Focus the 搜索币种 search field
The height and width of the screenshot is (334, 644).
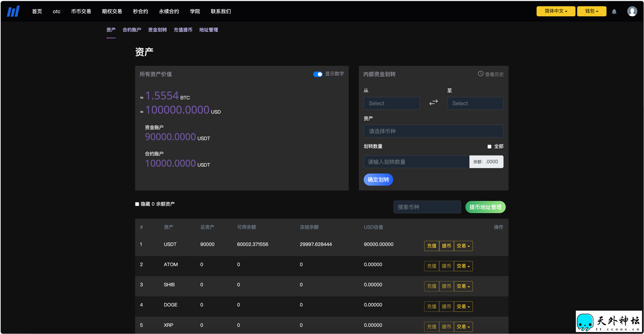(x=427, y=207)
